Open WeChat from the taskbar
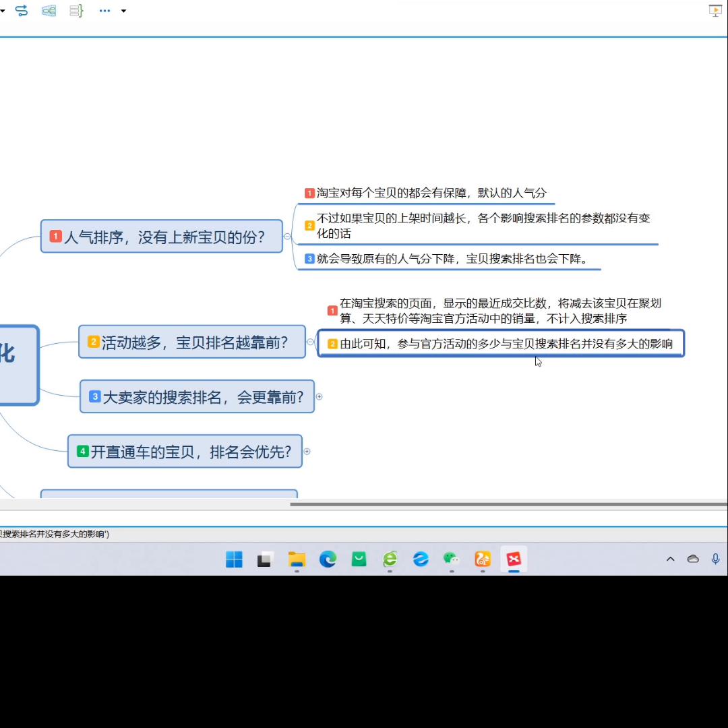This screenshot has height=728, width=728. tap(450, 559)
